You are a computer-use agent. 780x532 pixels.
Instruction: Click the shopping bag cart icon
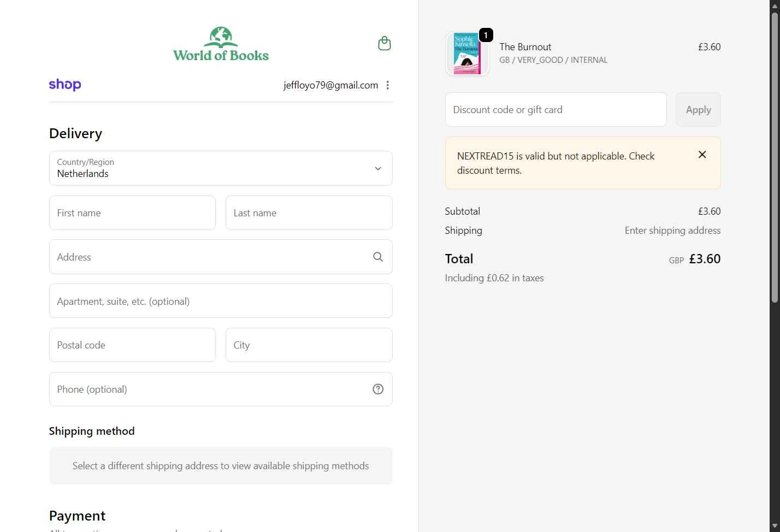pyautogui.click(x=385, y=44)
